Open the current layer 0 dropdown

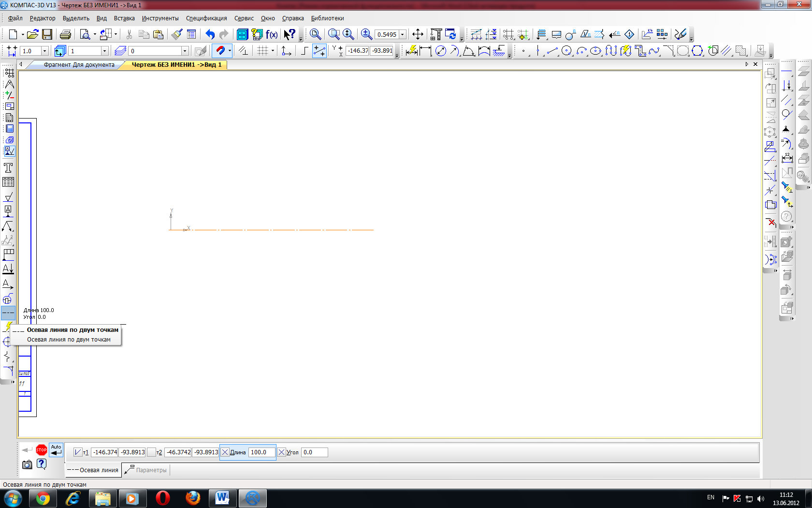[185, 51]
